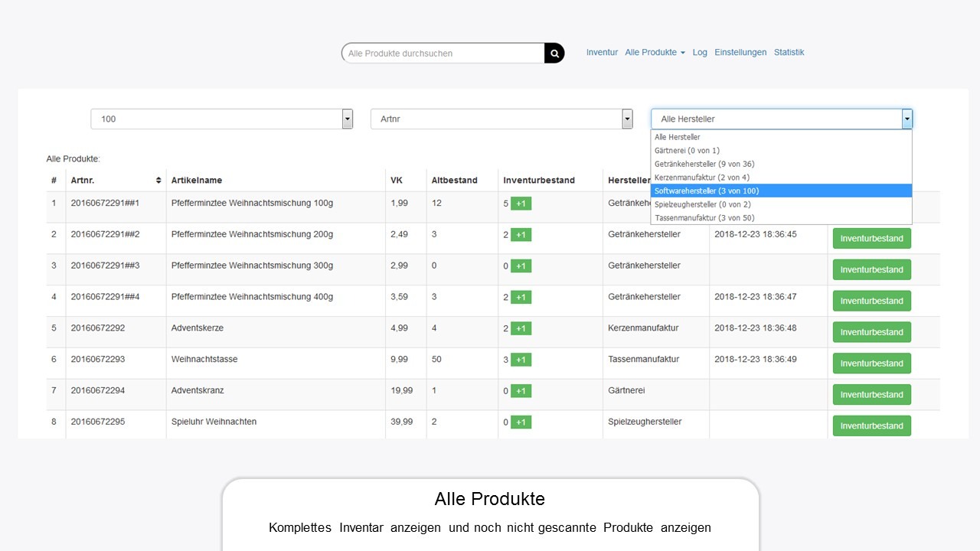Screen dimensions: 980x551
Task: Sort the table by the Artnr. column arrows
Action: tap(158, 181)
